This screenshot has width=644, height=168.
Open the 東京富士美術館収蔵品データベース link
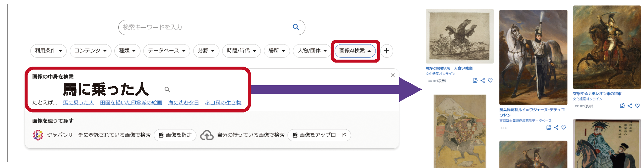coord(525,121)
